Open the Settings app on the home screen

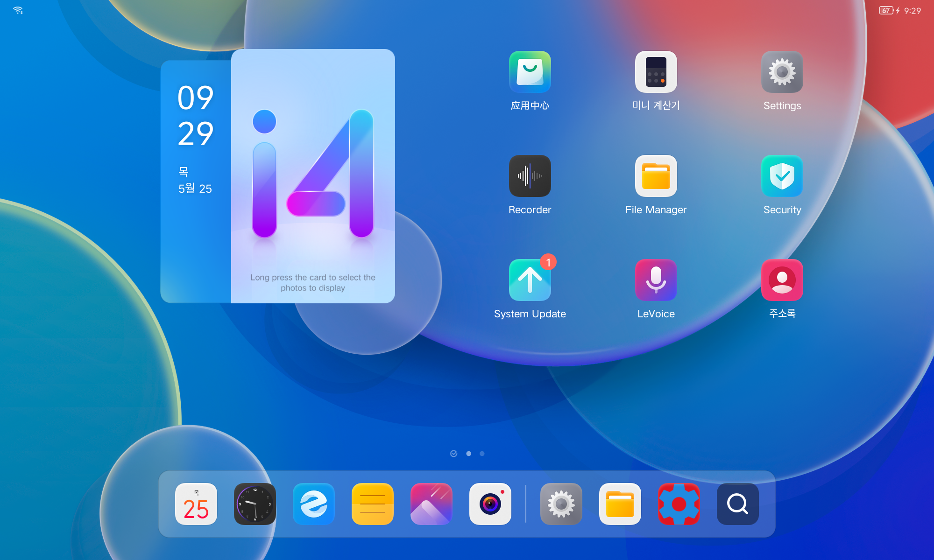[x=782, y=72]
